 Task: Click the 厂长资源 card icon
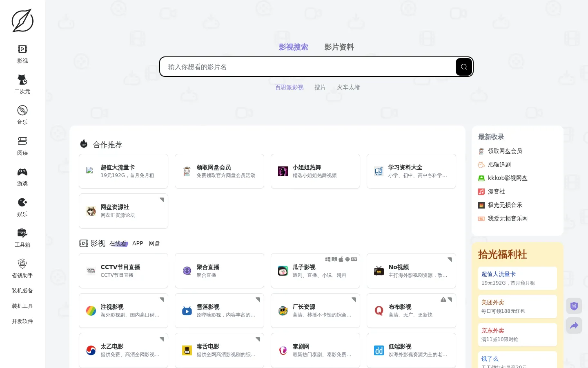283,311
